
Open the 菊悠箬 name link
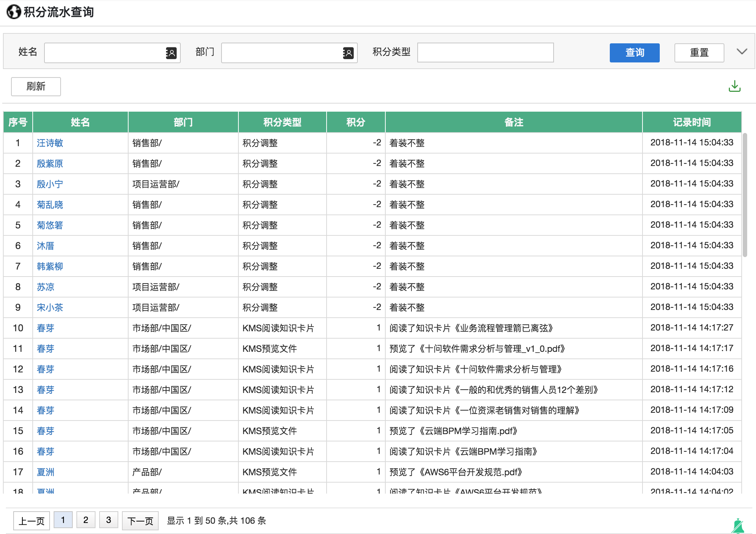point(50,225)
